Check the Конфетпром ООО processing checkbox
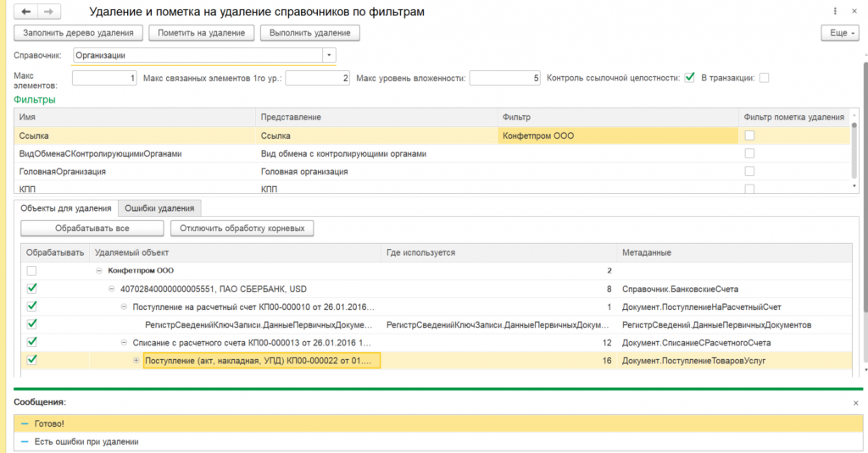Image resolution: width=868 pixels, height=453 pixels. 32,271
